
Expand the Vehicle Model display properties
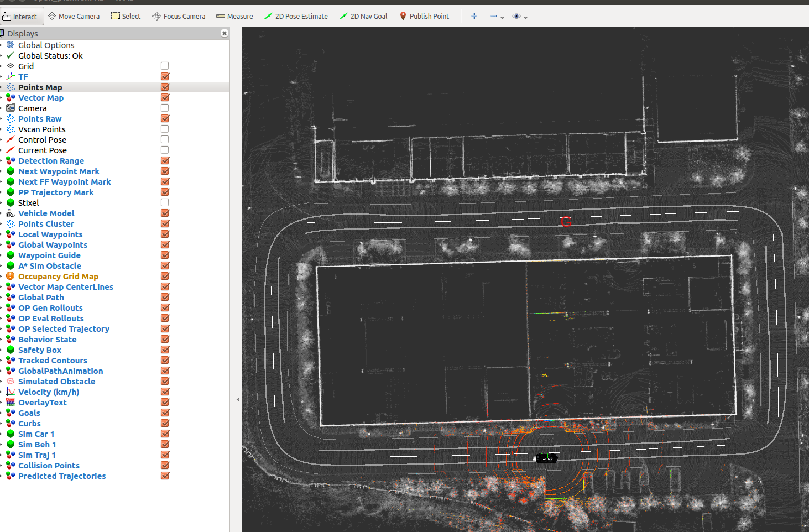(x=3, y=213)
